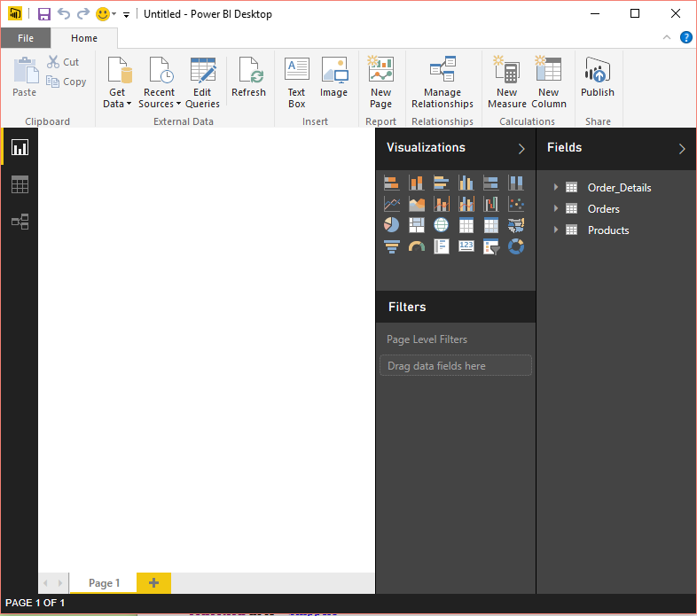This screenshot has width=697, height=616.
Task: Open the File menu tab
Action: click(26, 38)
